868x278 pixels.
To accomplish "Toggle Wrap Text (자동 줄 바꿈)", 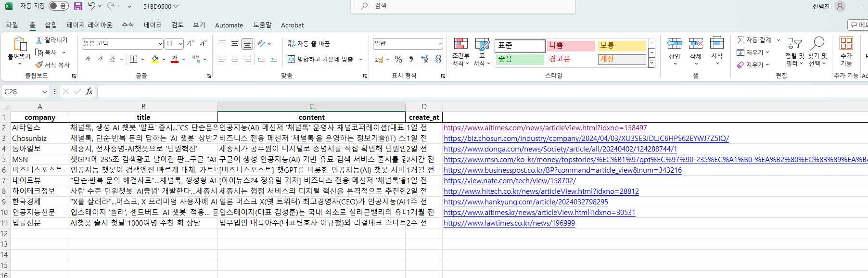I will (308, 44).
